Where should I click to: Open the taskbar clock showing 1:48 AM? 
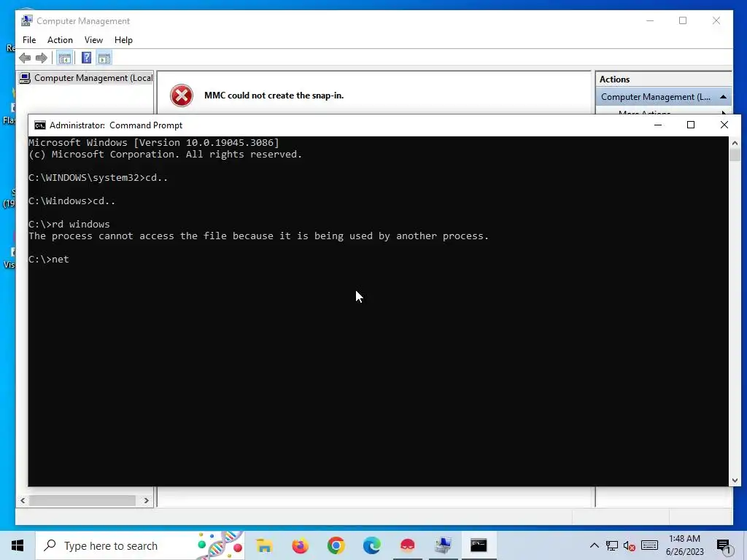click(684, 545)
